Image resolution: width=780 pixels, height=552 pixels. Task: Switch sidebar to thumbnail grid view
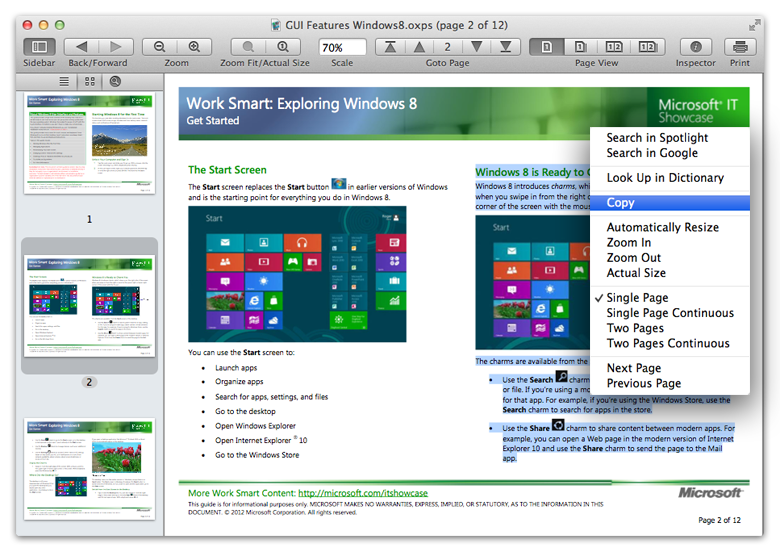(90, 81)
